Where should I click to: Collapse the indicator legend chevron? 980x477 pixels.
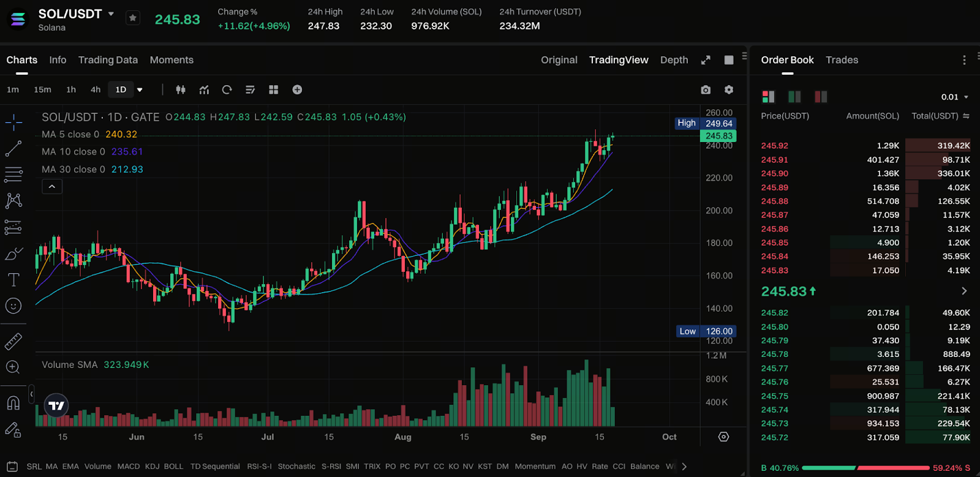[52, 186]
